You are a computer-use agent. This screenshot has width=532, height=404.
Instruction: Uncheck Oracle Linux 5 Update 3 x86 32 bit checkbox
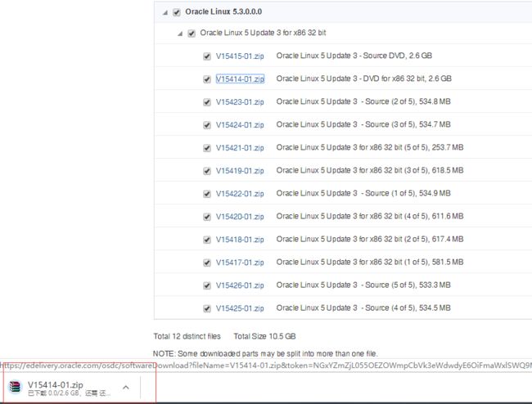point(192,34)
